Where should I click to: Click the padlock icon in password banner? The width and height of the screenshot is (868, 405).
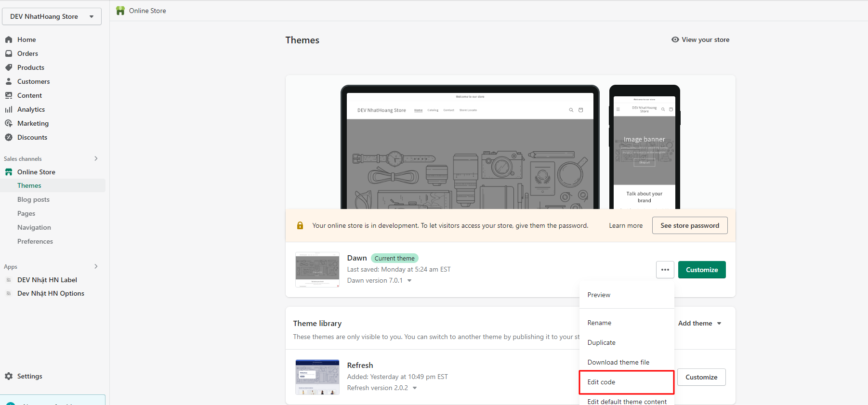click(x=300, y=225)
